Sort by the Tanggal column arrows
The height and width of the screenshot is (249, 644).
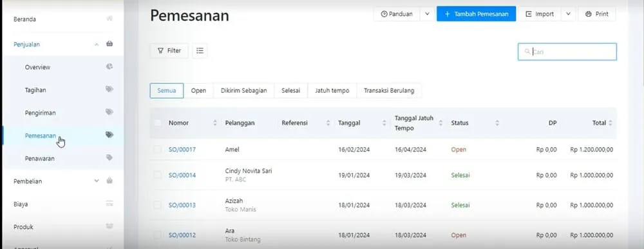(x=384, y=123)
